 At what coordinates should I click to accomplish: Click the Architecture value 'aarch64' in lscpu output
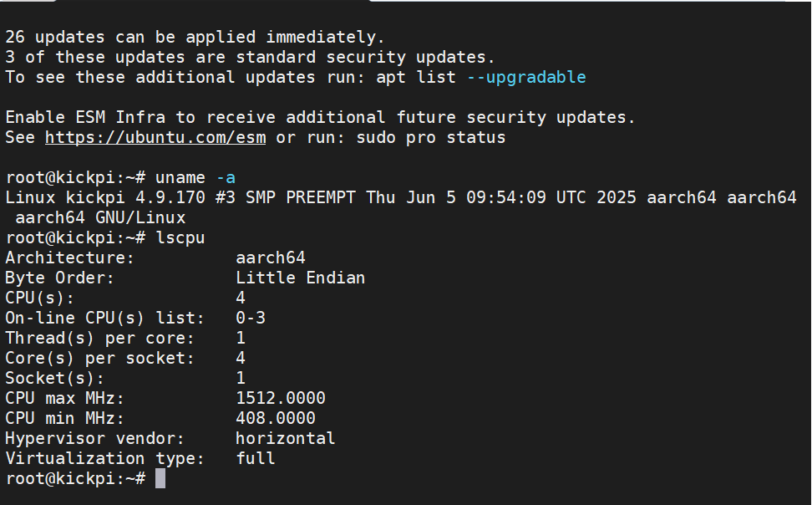click(271, 258)
